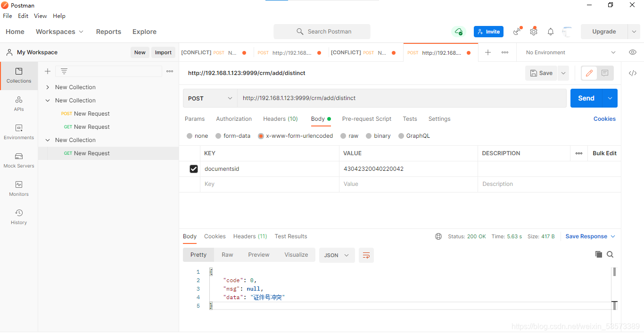Screen dimensions: 644x335
Task: Click the Search Postman box
Action: click(322, 32)
